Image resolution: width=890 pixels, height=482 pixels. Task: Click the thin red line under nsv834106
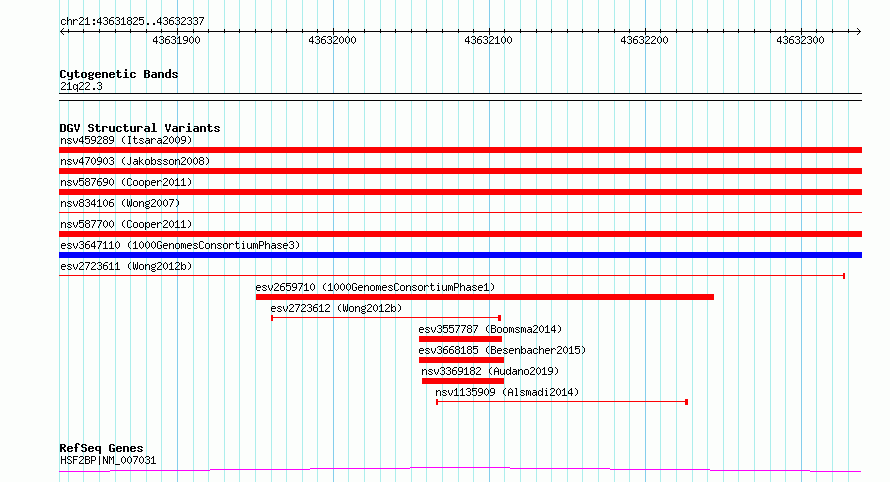[x=460, y=213]
